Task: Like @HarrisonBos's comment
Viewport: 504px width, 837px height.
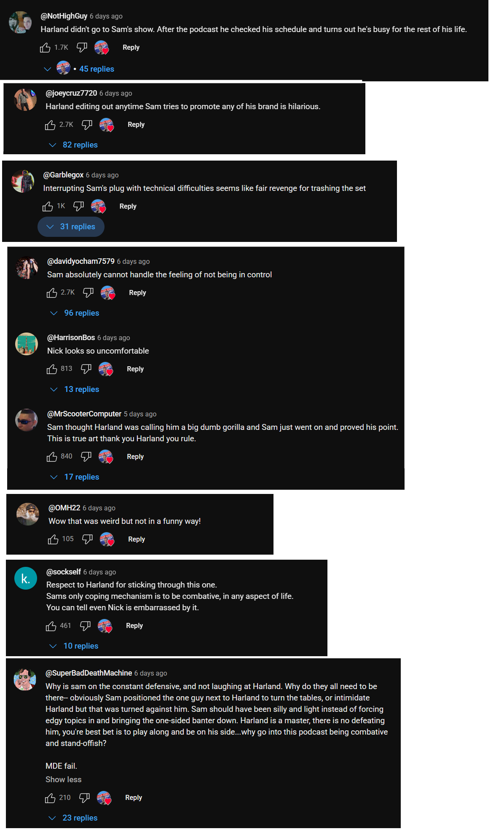Action: pos(52,369)
